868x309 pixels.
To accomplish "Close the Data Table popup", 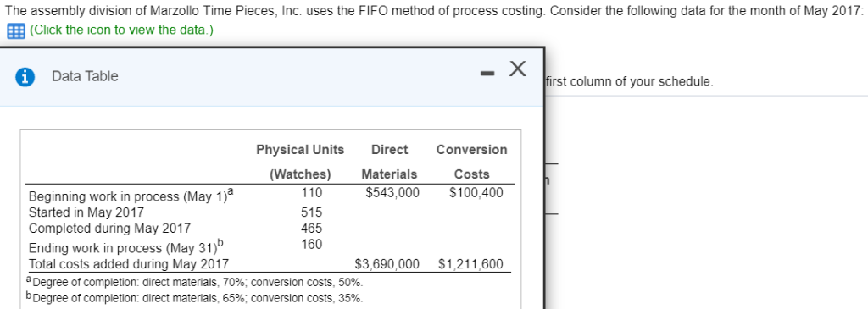I will [x=517, y=69].
